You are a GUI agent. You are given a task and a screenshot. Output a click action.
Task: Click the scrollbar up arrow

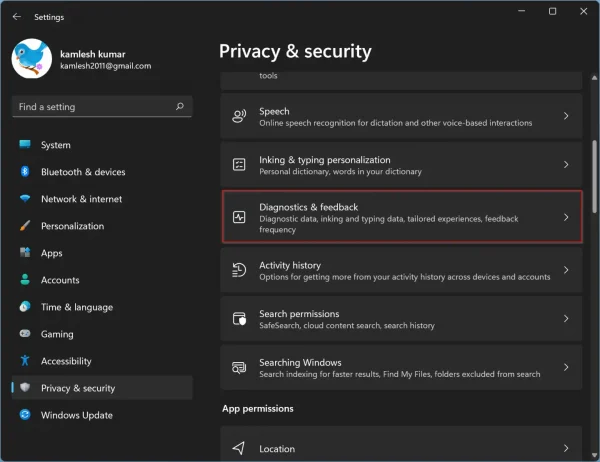594,78
